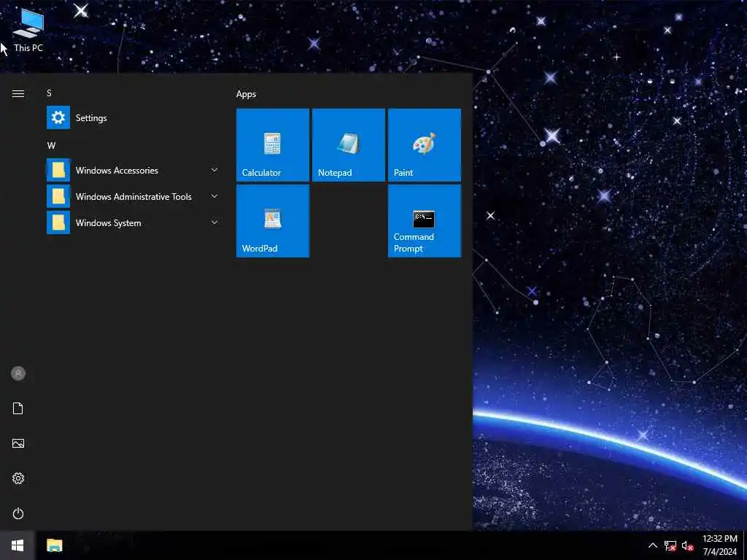Select the This PC desktop icon

pos(28,29)
